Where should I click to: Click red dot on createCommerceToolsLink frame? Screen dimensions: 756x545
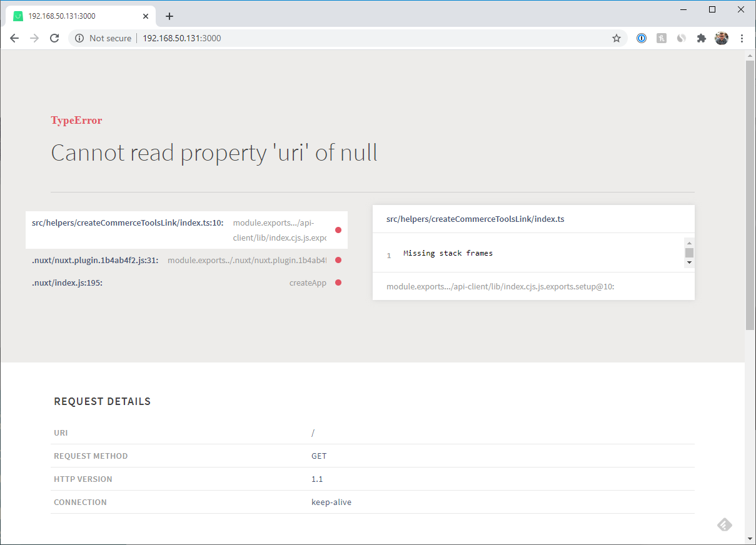point(338,230)
